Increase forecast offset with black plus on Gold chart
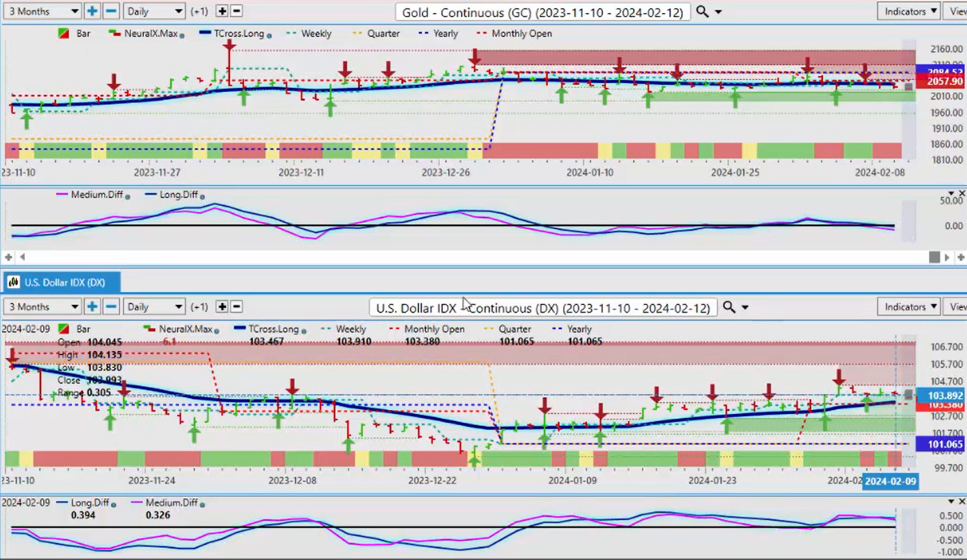Viewport: 967px width, 560px height. click(x=222, y=11)
